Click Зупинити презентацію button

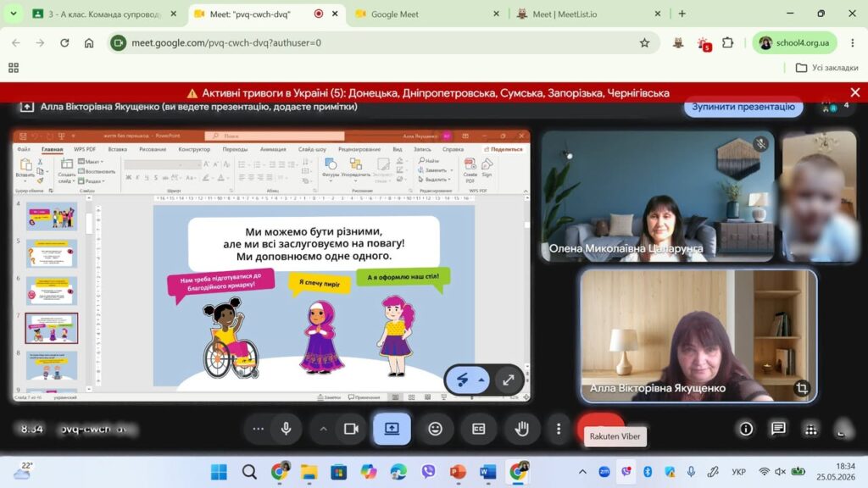[743, 107]
